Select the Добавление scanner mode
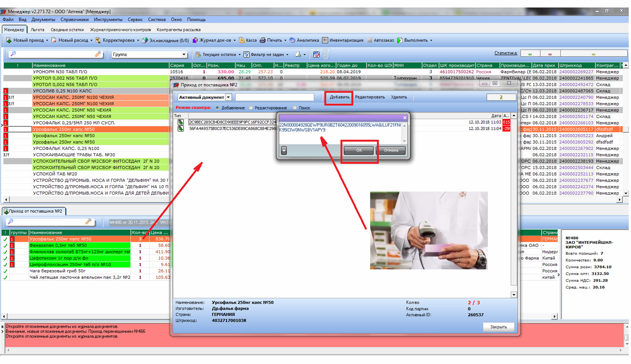The image size is (631, 364). [x=218, y=108]
